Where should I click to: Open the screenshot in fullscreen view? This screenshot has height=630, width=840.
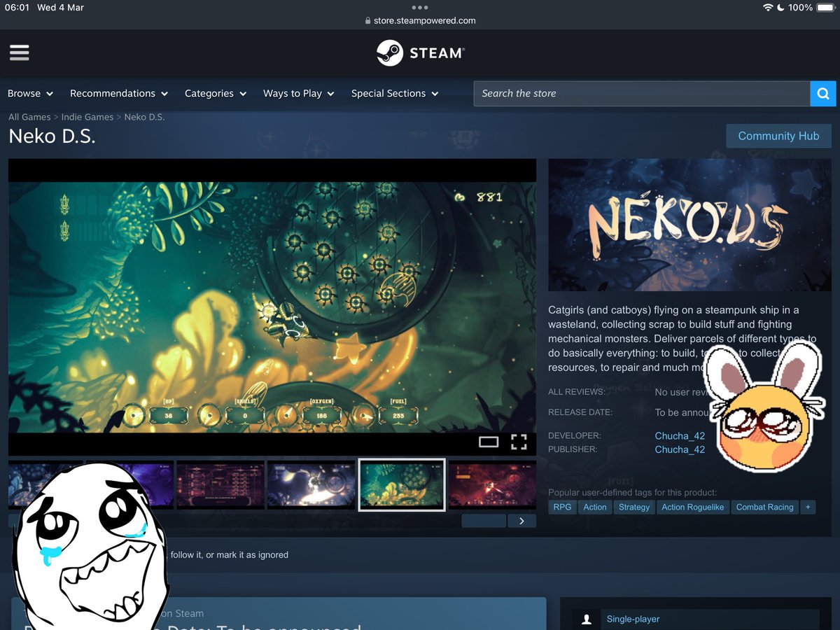pos(519,442)
